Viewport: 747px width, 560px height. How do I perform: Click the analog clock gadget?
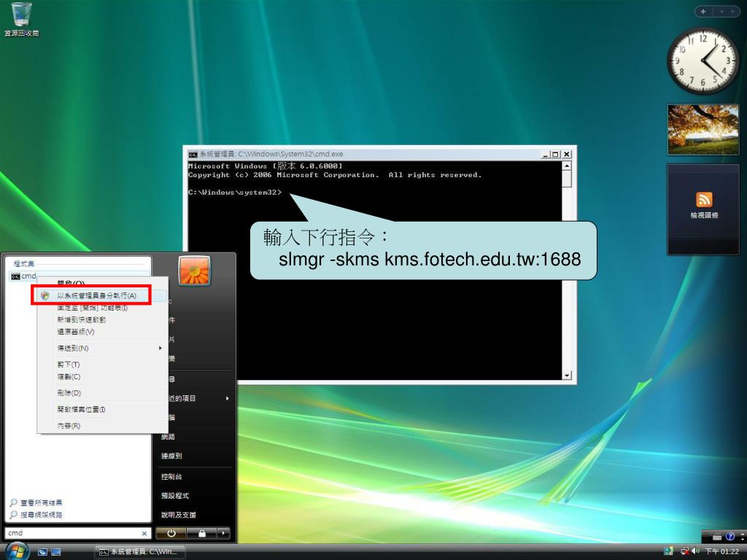[703, 61]
